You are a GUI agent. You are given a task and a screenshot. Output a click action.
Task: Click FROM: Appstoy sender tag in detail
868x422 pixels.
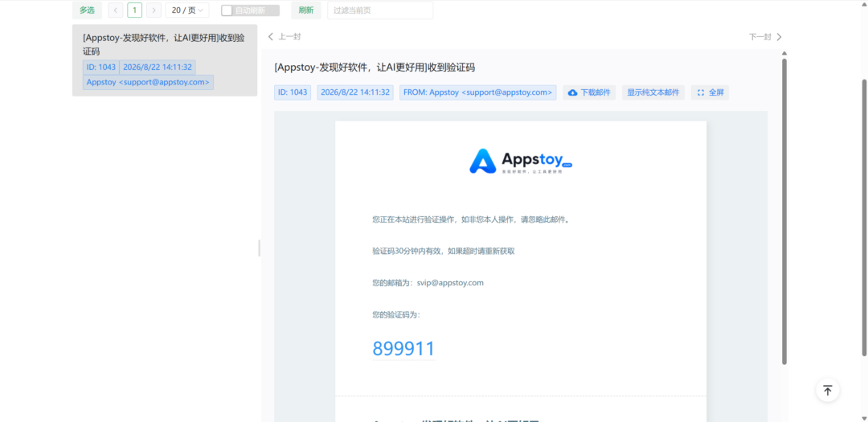(477, 92)
